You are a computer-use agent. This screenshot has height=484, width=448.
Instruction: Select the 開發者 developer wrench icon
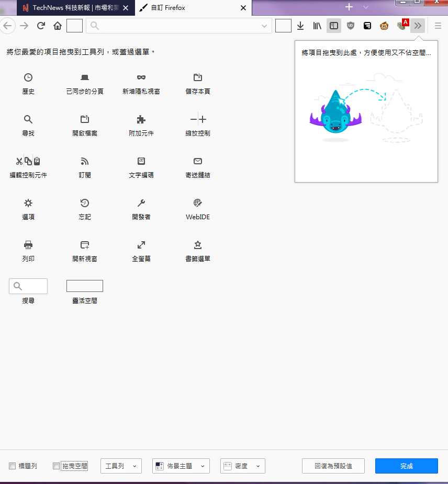pos(141,203)
